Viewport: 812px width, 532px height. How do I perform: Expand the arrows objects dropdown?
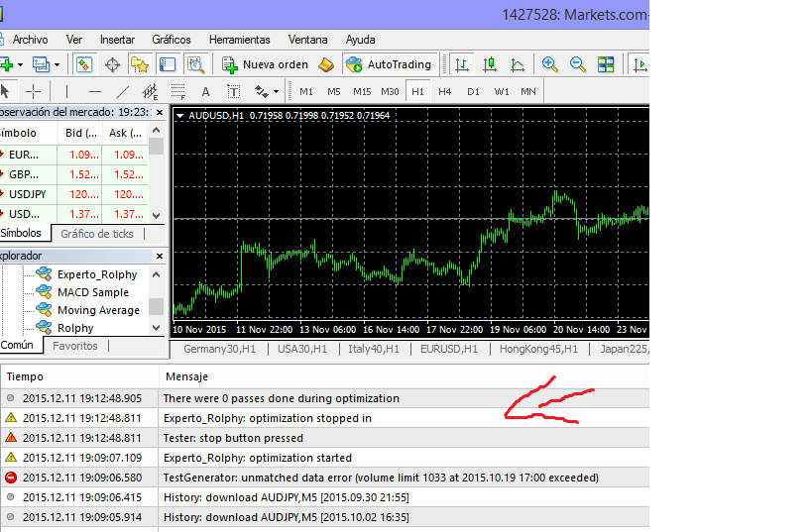pyautogui.click(x=275, y=92)
